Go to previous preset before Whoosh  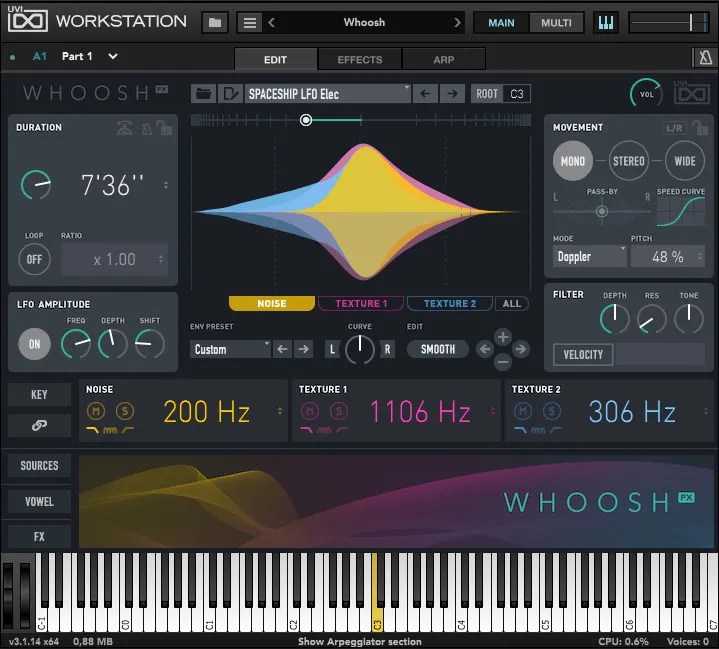tap(272, 22)
